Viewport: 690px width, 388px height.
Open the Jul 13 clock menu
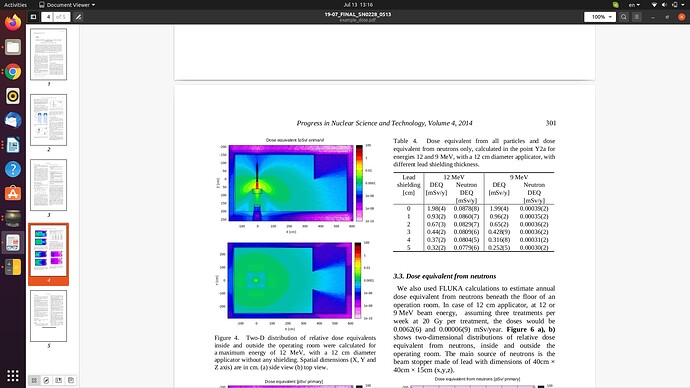(x=358, y=5)
